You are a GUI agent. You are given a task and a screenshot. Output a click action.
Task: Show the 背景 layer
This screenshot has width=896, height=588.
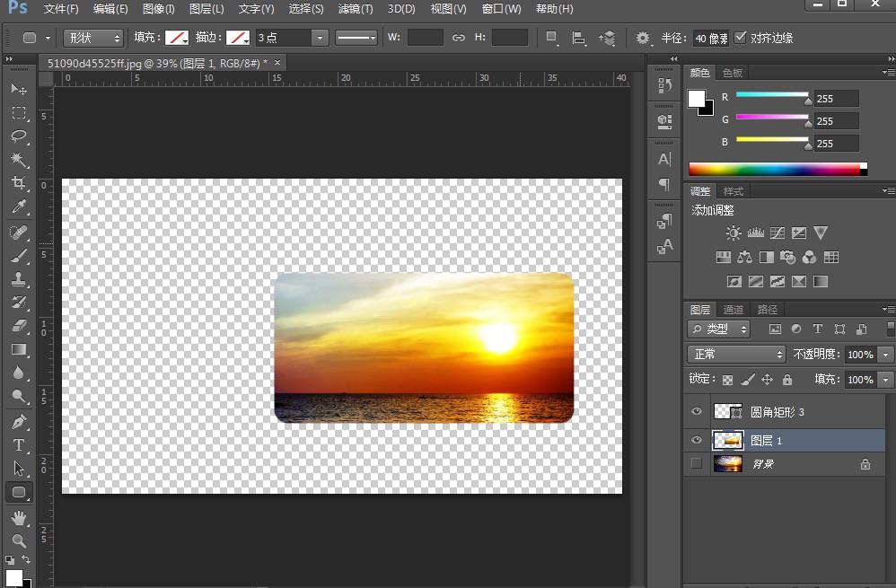[x=697, y=463]
